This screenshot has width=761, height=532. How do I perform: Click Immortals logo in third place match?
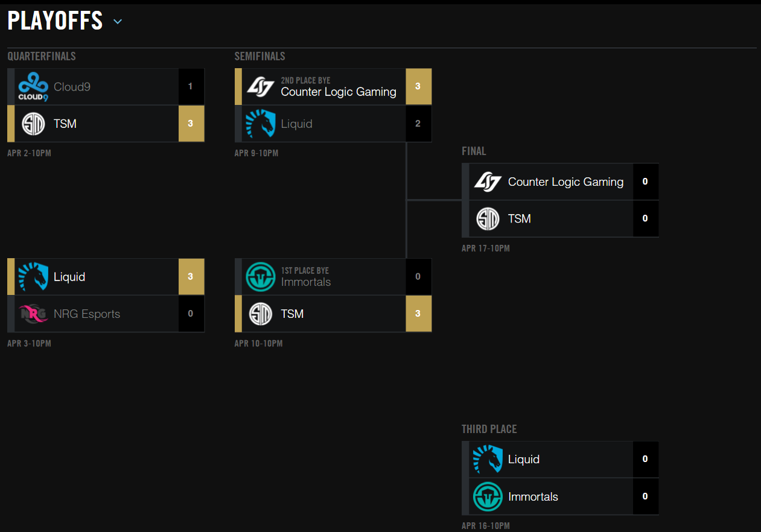[x=488, y=496]
